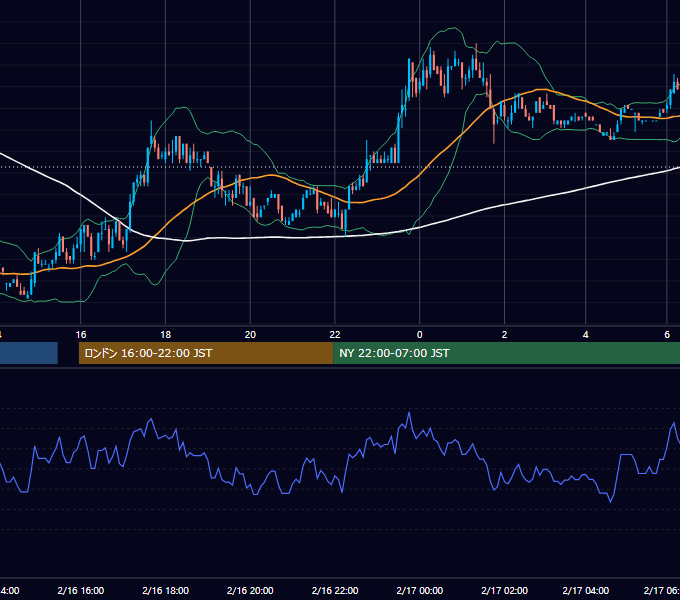The height and width of the screenshot is (600, 680).
Task: Click the blue session bar left of ロンドン
Action: pos(29,353)
